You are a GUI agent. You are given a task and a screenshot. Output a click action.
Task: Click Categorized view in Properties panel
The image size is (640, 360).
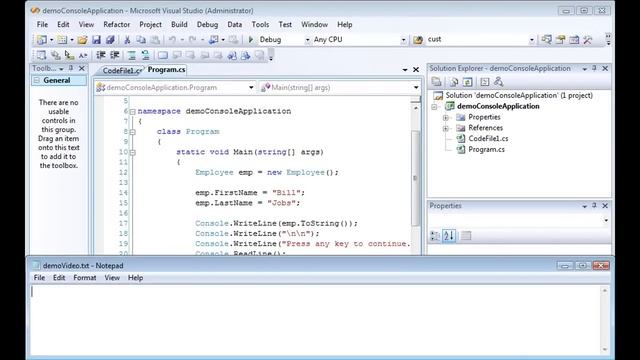pyautogui.click(x=435, y=236)
